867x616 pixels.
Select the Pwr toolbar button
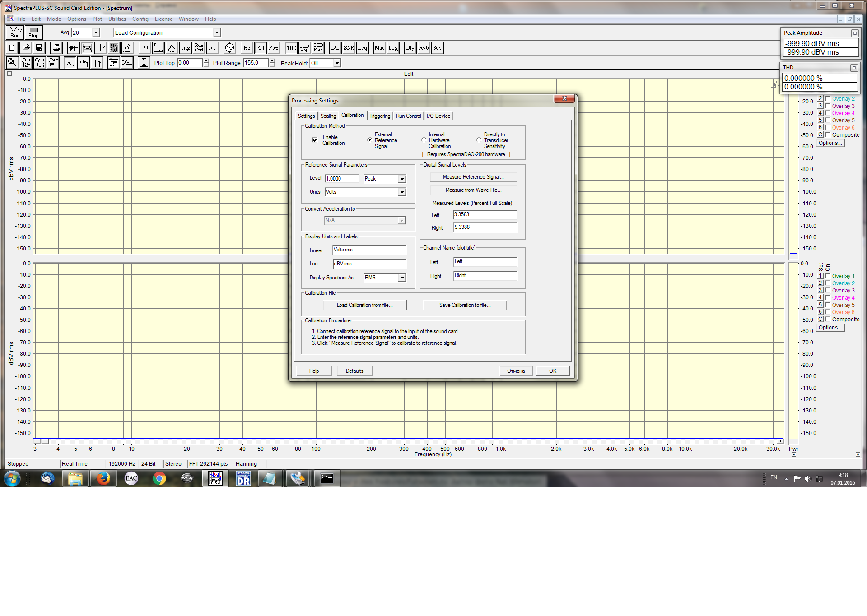(274, 48)
